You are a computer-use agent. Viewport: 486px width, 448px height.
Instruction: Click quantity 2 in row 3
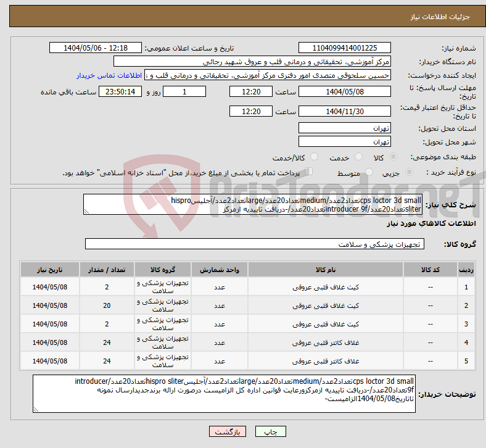107,324
